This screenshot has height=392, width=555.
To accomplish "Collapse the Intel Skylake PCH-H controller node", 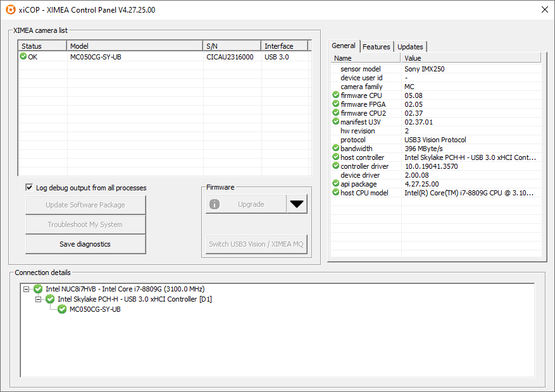I will click(x=38, y=299).
